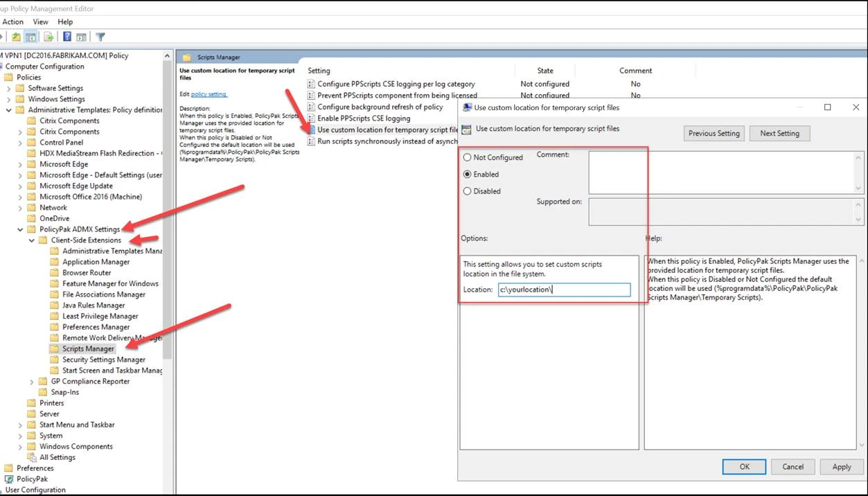
Task: Click the PolicyPak node icon in tree
Action: (9, 479)
